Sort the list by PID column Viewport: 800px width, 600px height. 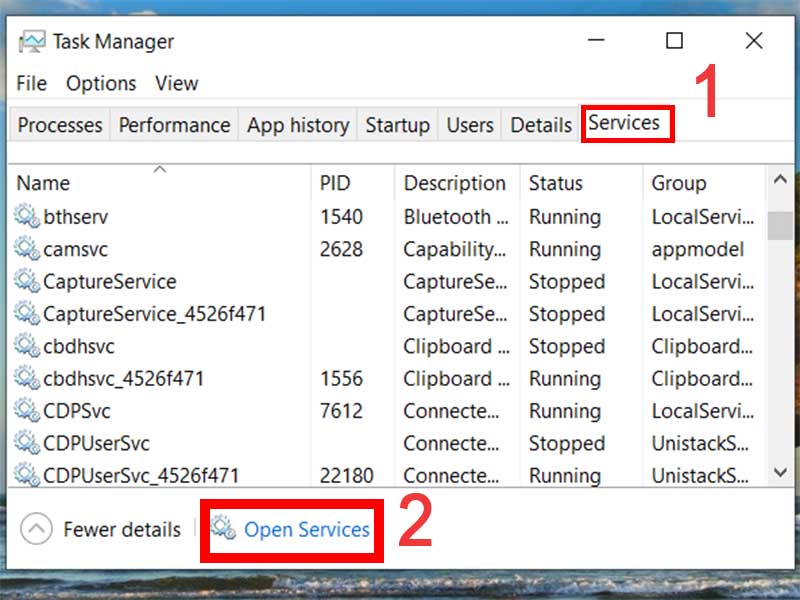[x=334, y=183]
